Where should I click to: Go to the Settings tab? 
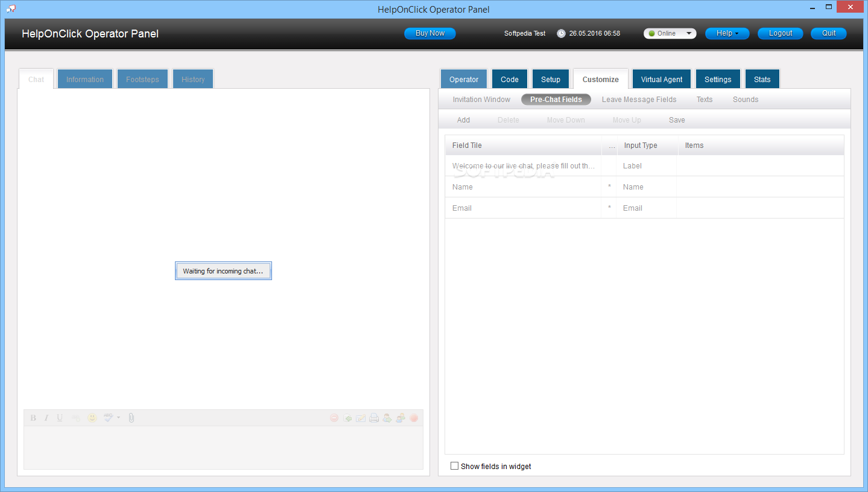click(718, 79)
